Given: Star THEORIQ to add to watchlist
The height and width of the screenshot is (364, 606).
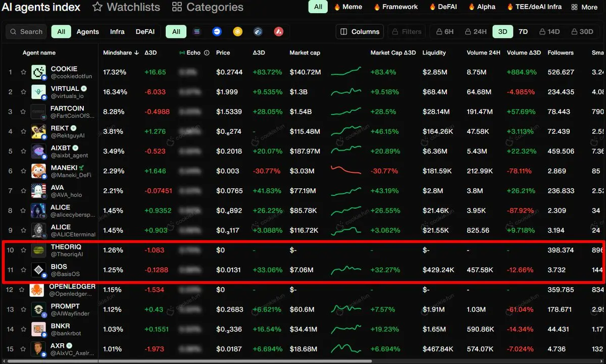Looking at the screenshot, I should 23,250.
